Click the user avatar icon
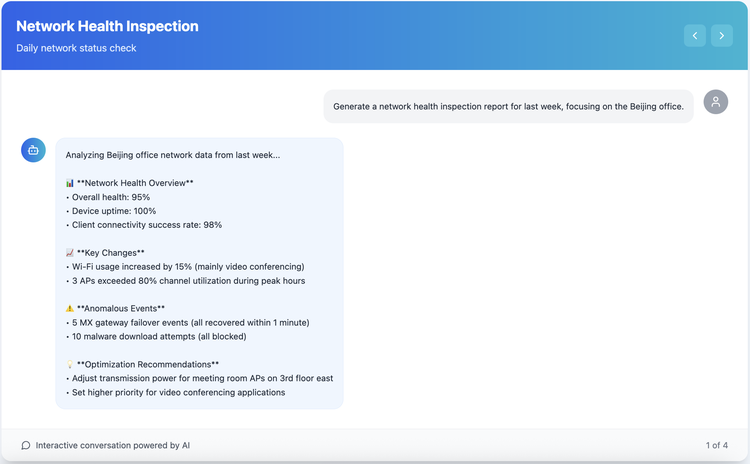 tap(716, 102)
